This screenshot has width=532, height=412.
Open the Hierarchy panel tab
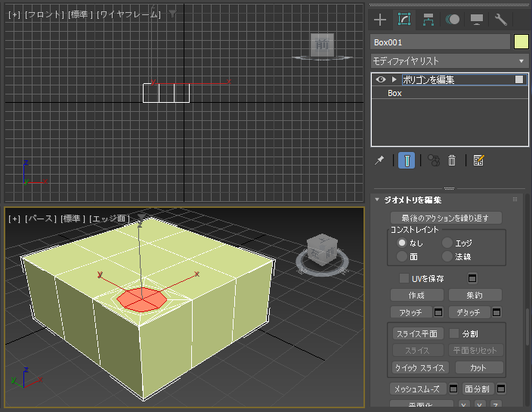[x=428, y=20]
